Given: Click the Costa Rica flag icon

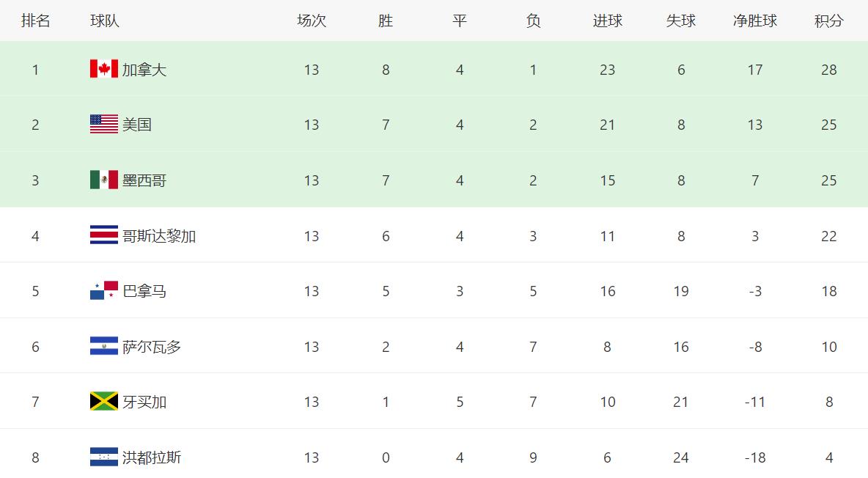Looking at the screenshot, I should (x=104, y=235).
